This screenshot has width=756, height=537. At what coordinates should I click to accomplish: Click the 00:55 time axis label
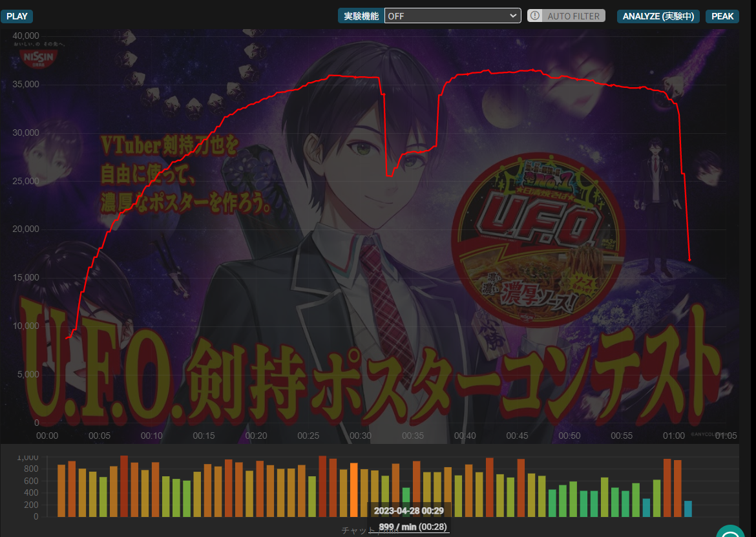point(622,436)
